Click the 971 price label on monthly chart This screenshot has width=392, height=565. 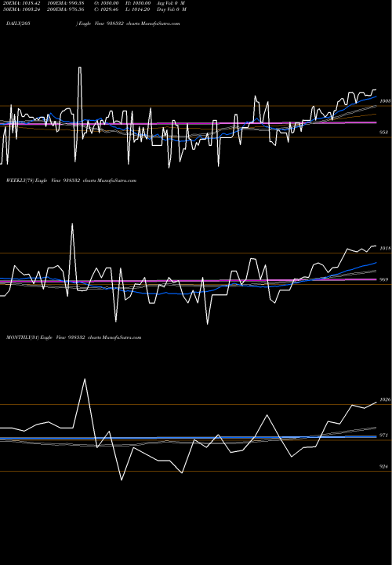[x=383, y=436]
